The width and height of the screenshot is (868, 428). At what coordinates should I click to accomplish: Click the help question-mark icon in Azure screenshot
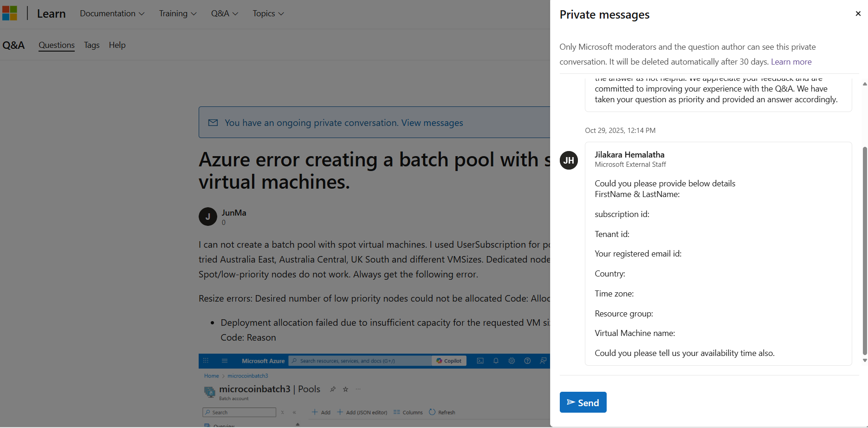(527, 361)
